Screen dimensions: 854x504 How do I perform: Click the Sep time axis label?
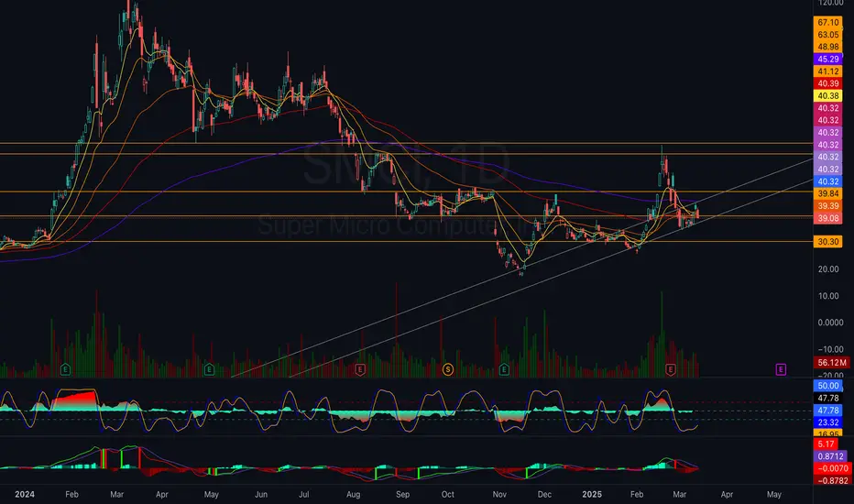402,494
